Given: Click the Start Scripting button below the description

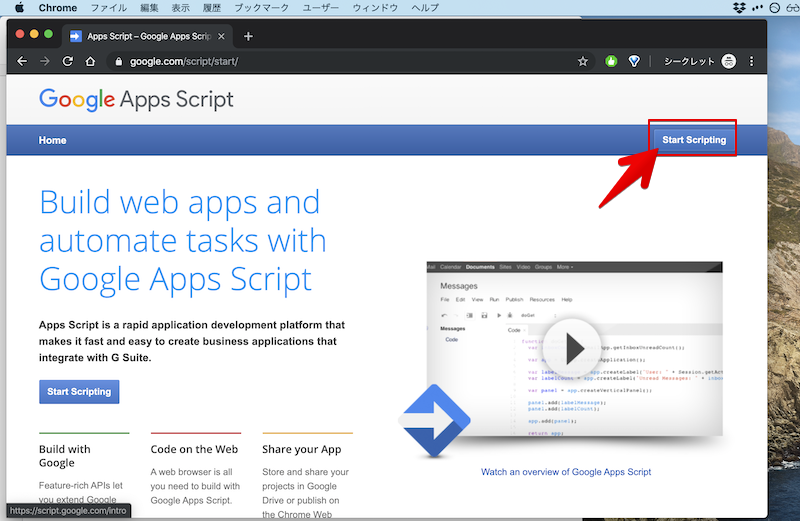Looking at the screenshot, I should pos(79,391).
